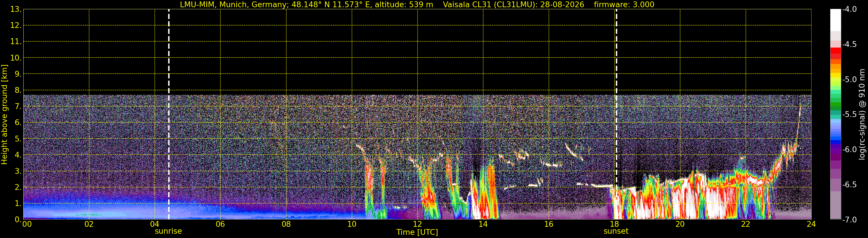Screen dimensions: 868x238
Task: Click the 'log(rc-signal) @ 910 nm' colorbar title
Action: coord(862,114)
